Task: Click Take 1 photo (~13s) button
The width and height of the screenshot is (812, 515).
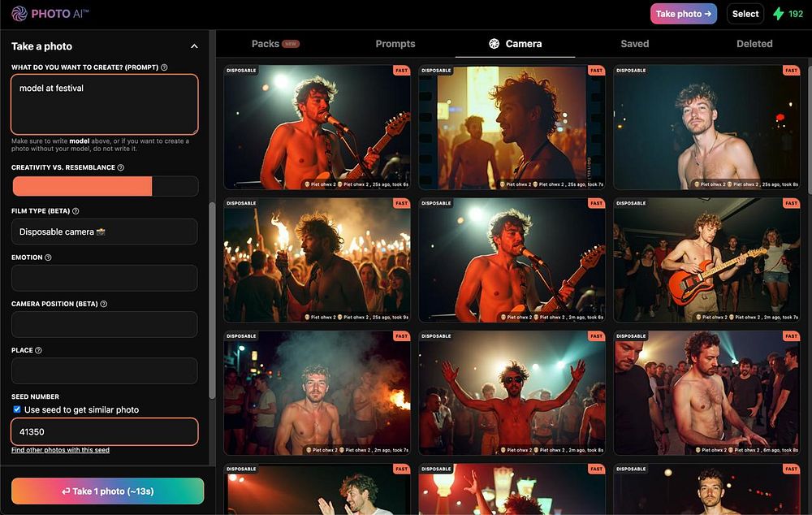Action: (x=108, y=491)
